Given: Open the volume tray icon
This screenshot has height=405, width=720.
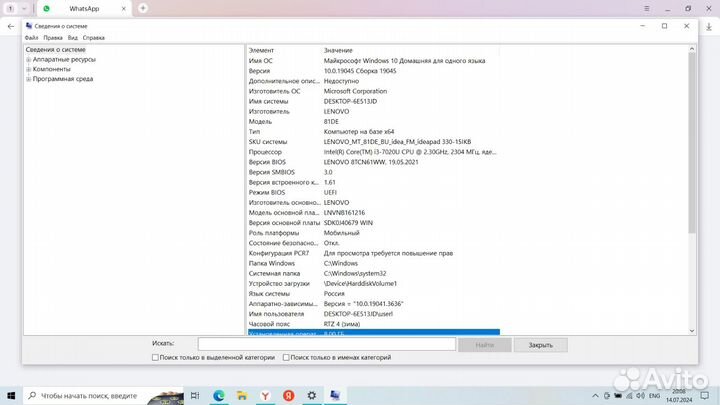Looking at the screenshot, I should [641, 395].
